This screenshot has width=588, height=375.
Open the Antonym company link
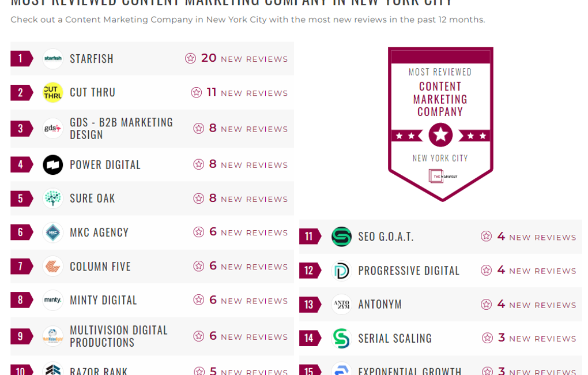pyautogui.click(x=380, y=305)
